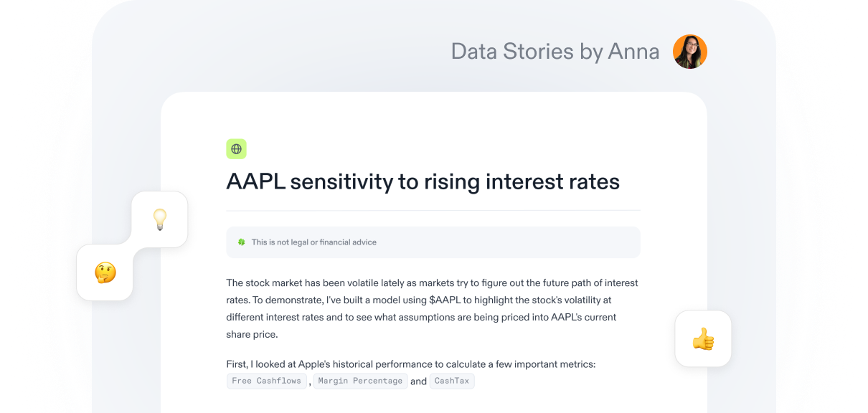Click the AAPL sensitivity article title

[x=423, y=181]
